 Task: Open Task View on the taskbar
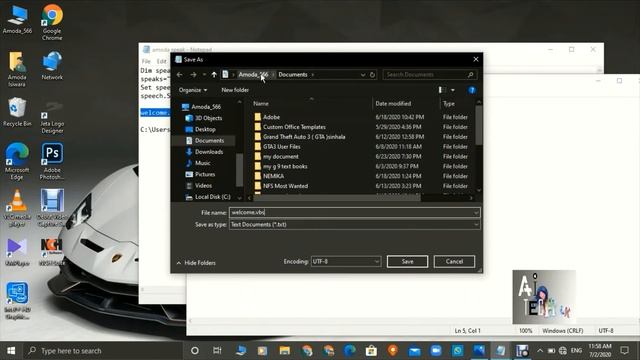pos(217,351)
